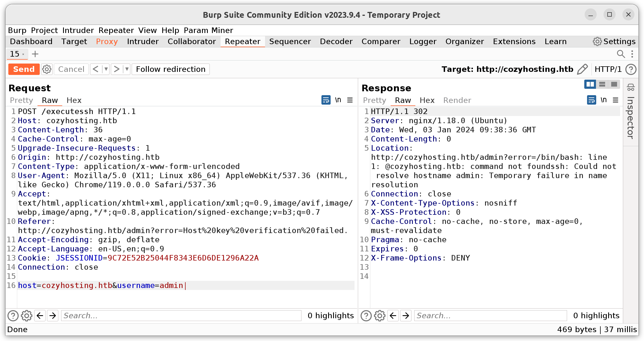The image size is (644, 341).
Task: Go to next match in Response search
Action: tap(406, 315)
